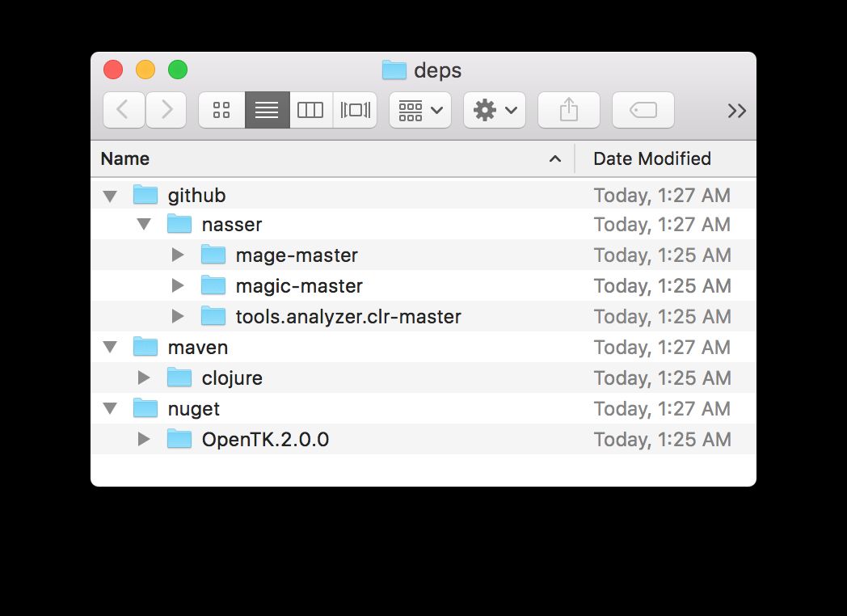Image resolution: width=847 pixels, height=616 pixels.
Task: Click the Share toolbar button
Action: 569,110
